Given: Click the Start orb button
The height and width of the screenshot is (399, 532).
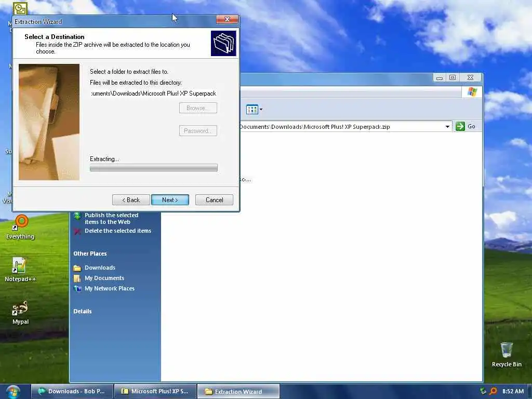Looking at the screenshot, I should click(x=12, y=392).
